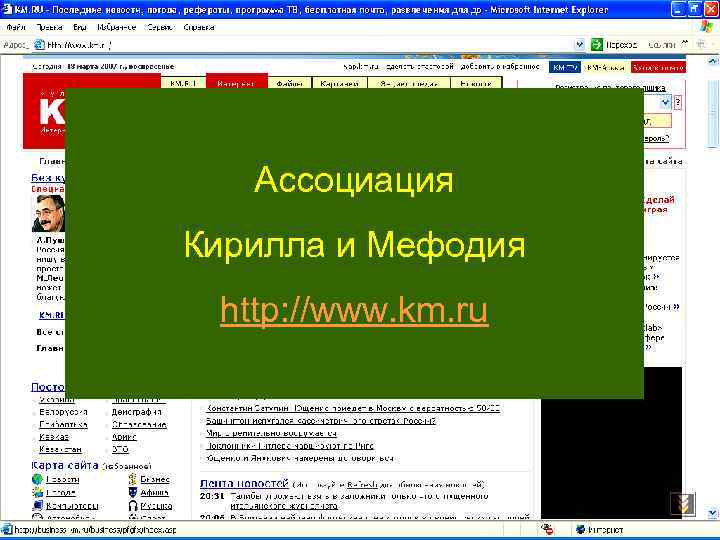Click the Погода weather icon in the site map
The height and width of the screenshot is (540, 720).
click(37, 493)
